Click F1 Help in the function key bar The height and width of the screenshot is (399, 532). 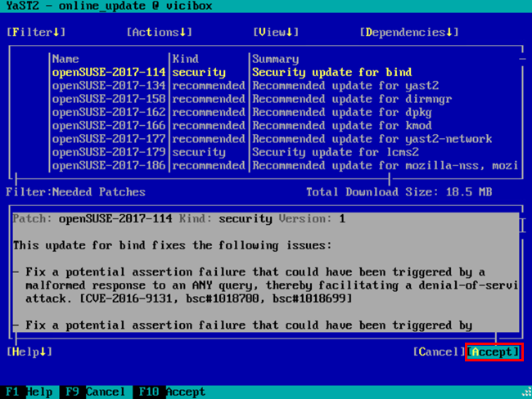click(x=29, y=392)
